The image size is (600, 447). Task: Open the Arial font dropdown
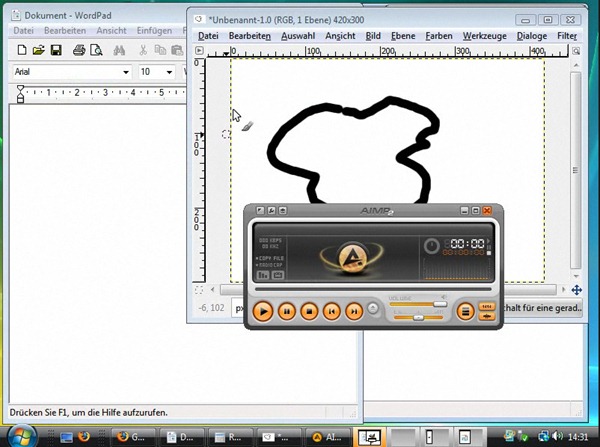(x=126, y=72)
